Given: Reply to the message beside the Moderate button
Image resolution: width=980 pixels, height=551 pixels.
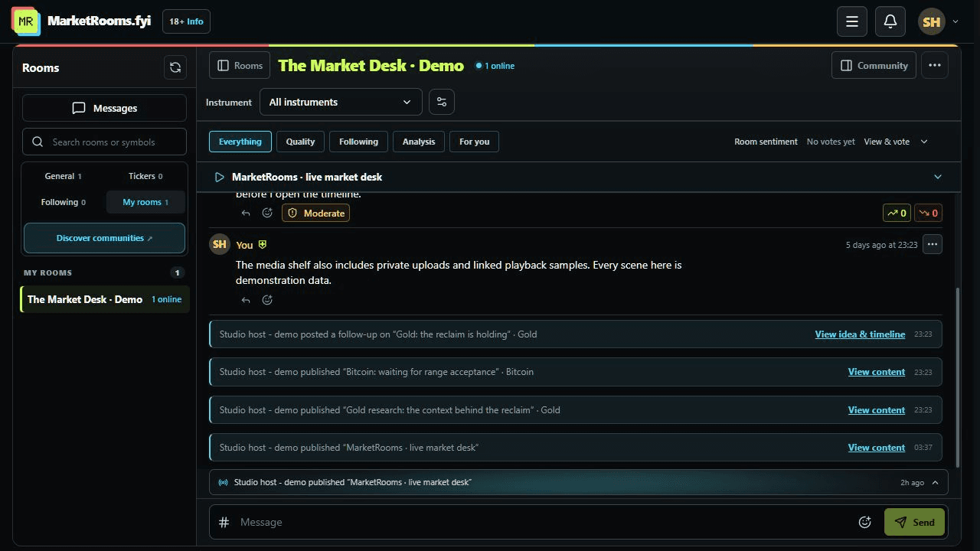Looking at the screenshot, I should (246, 214).
